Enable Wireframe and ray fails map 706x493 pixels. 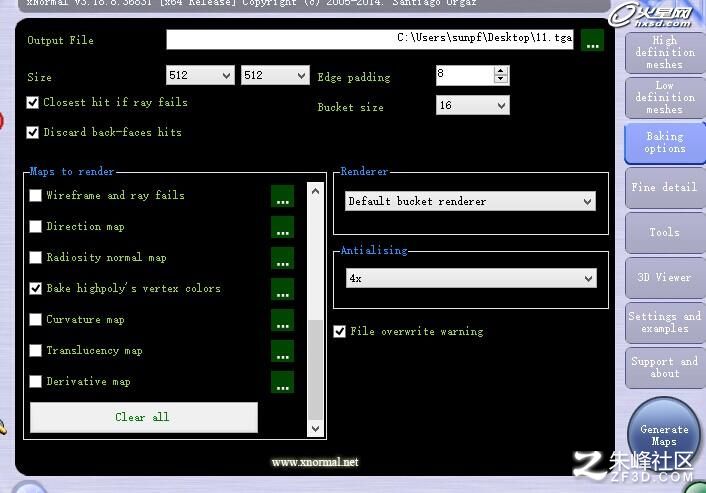[35, 195]
